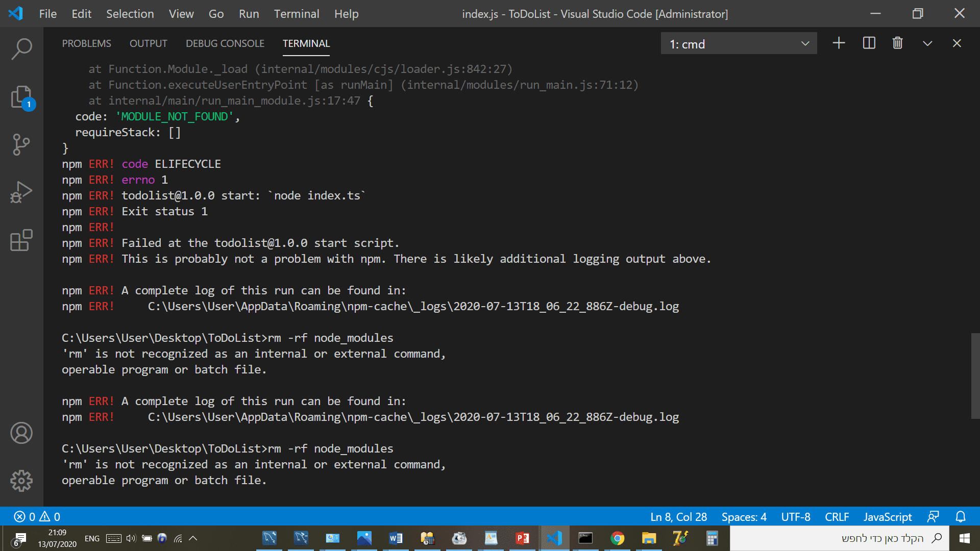
Task: Open the Accounts menu icon
Action: 21,433
